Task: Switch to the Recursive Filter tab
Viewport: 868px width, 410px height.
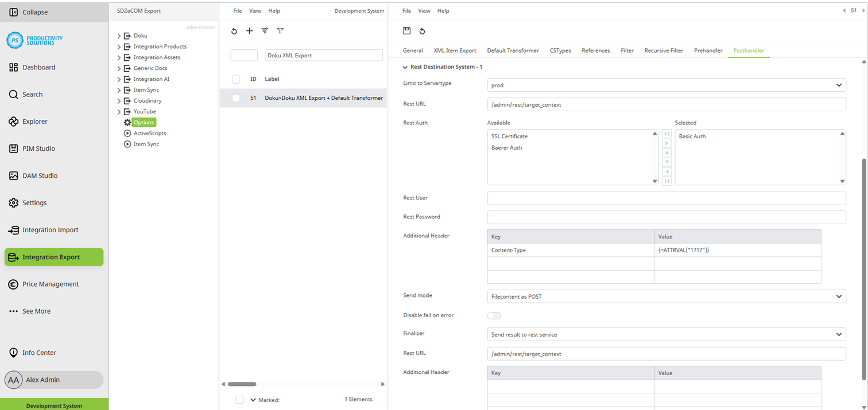Action: (664, 50)
